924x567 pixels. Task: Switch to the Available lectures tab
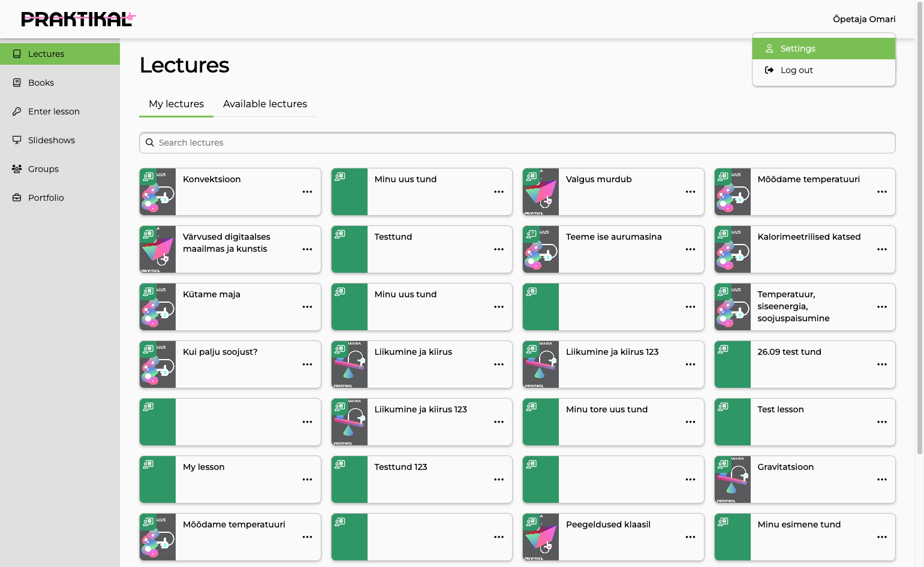coord(265,104)
